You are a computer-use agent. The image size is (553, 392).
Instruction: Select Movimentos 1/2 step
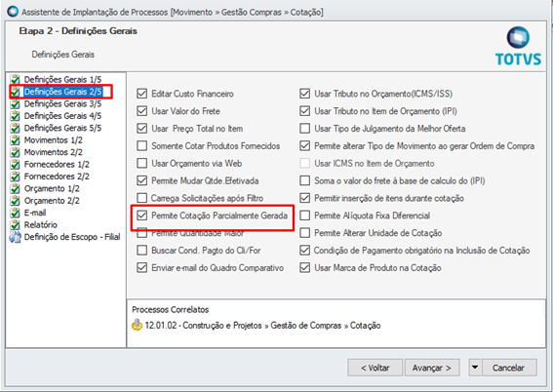click(54, 140)
